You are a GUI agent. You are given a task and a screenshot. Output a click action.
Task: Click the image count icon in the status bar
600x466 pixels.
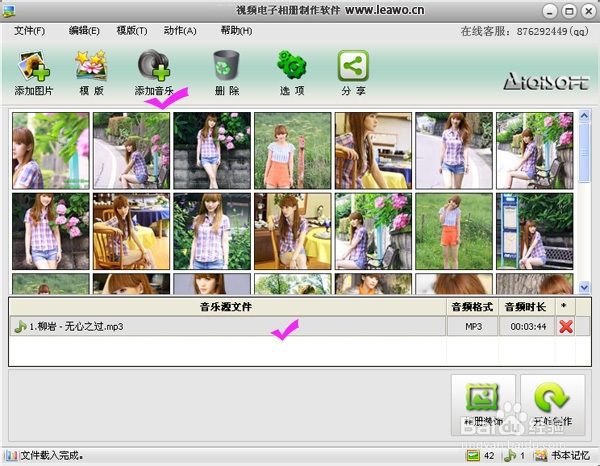[473, 455]
